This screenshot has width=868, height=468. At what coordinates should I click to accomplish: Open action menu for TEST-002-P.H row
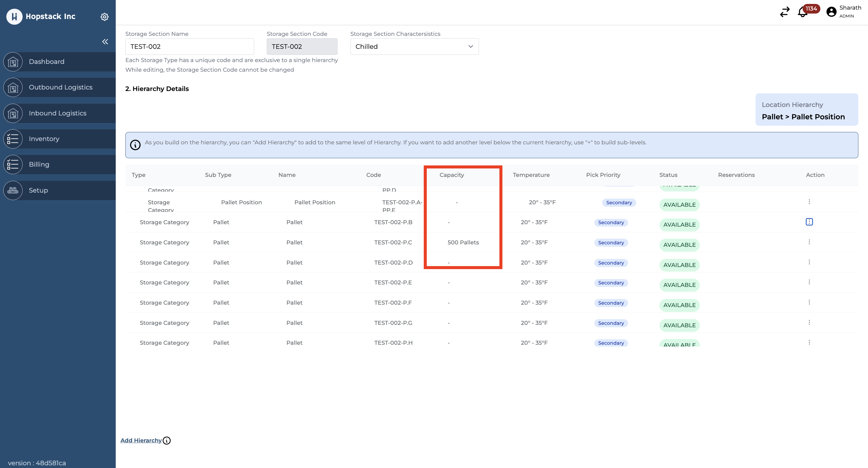click(x=809, y=342)
